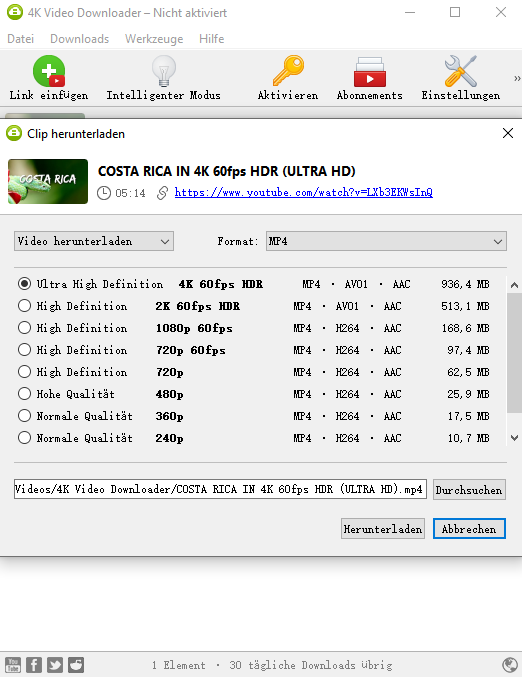This screenshot has width=522, height=677.
Task: Open YouTube icon in status bar
Action: 13,665
